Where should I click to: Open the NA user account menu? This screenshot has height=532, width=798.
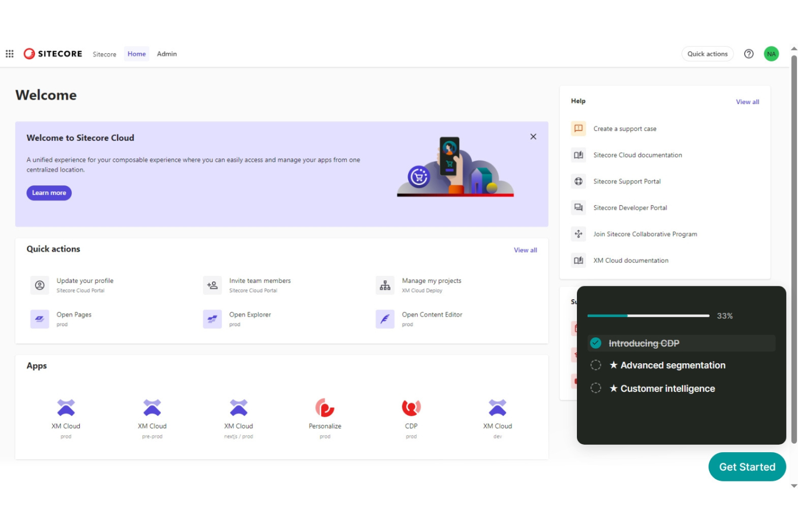(x=771, y=53)
